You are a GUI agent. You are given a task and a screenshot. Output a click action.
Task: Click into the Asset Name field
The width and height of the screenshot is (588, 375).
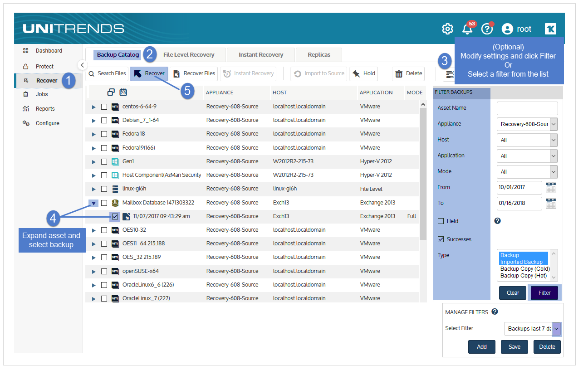click(x=527, y=108)
